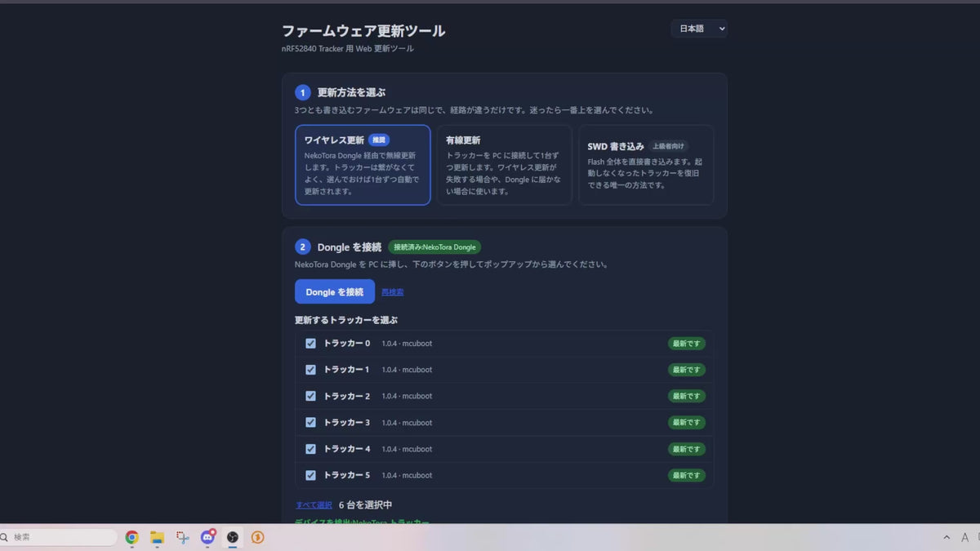Click the トラッカー 2 row label

(347, 396)
